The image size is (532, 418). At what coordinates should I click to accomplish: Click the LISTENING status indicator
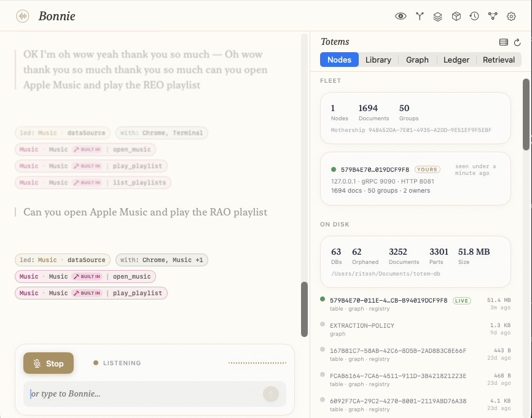pyautogui.click(x=117, y=363)
